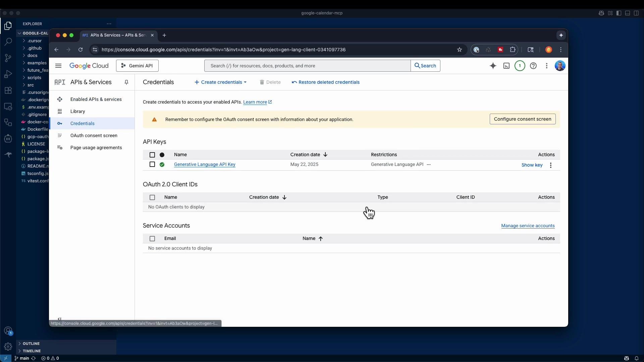Viewport: 644px width, 362px height.
Task: Sort API Keys by Creation date
Action: (309, 155)
